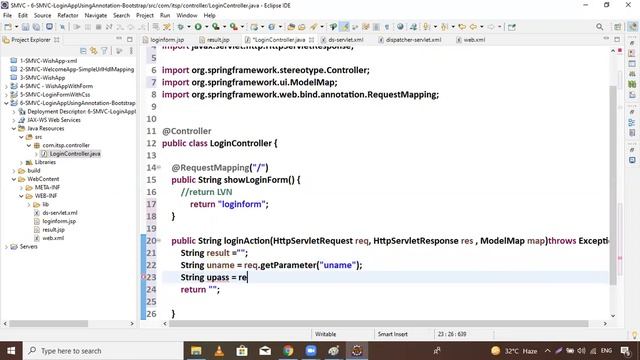Open the Window menu
This screenshot has width=640, height=360.
tap(187, 16)
